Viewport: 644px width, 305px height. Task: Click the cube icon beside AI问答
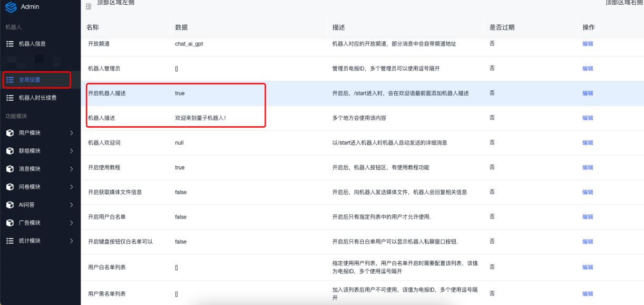9,205
